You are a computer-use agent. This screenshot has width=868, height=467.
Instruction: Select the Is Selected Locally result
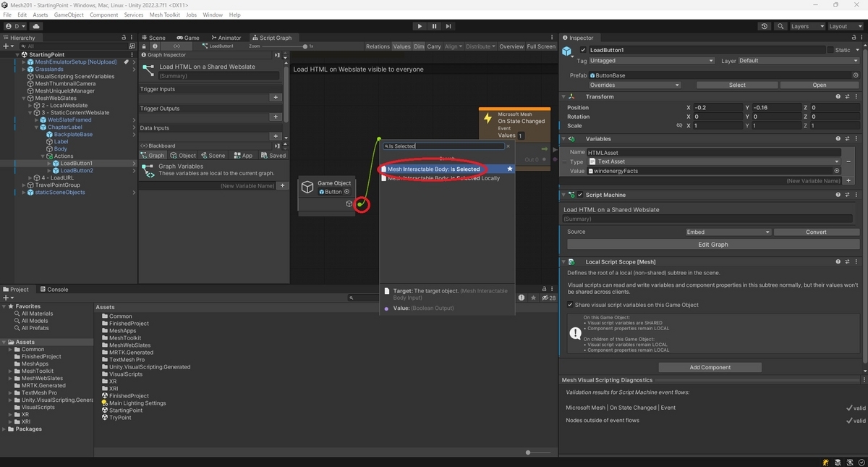coord(447,178)
